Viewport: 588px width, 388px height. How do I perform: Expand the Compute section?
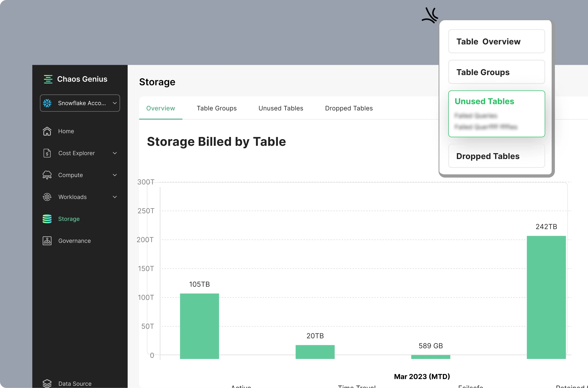115,175
